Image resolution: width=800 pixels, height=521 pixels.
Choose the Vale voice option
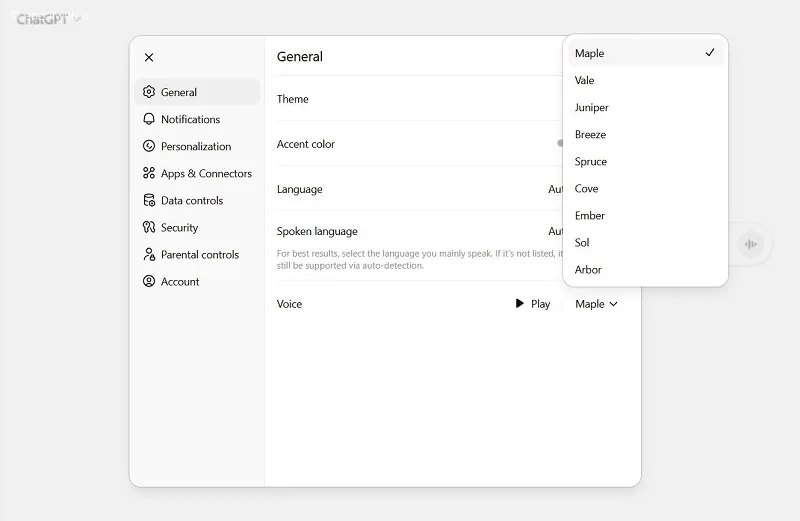point(585,80)
